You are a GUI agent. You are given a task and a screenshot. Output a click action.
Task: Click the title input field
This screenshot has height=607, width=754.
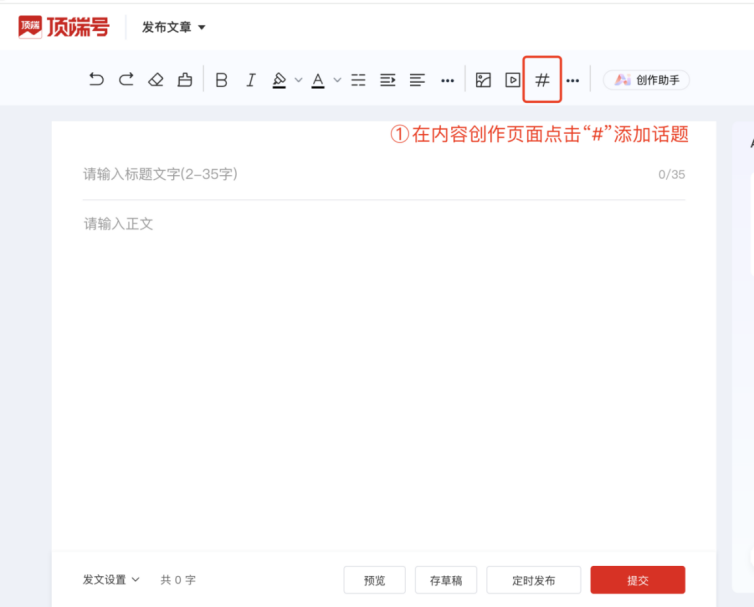click(x=360, y=174)
